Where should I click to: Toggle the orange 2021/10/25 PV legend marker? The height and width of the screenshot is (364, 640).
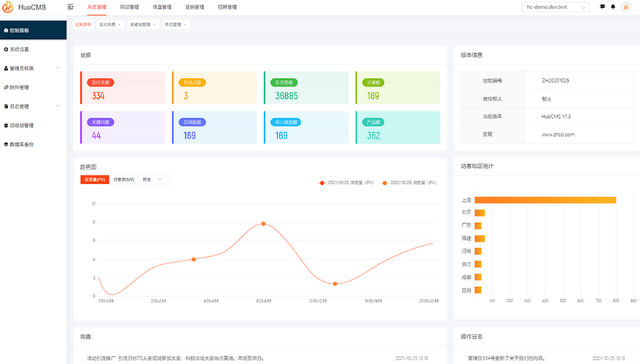384,183
